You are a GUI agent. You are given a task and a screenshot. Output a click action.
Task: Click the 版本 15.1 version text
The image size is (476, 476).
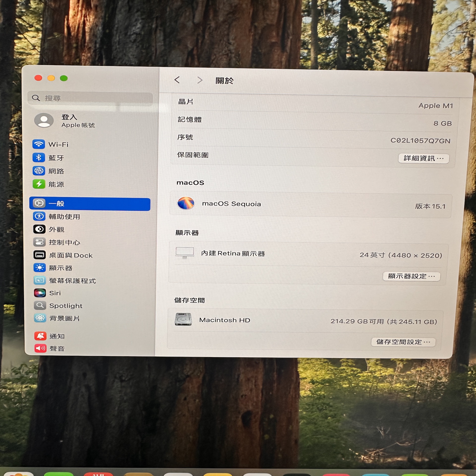pyautogui.click(x=430, y=206)
